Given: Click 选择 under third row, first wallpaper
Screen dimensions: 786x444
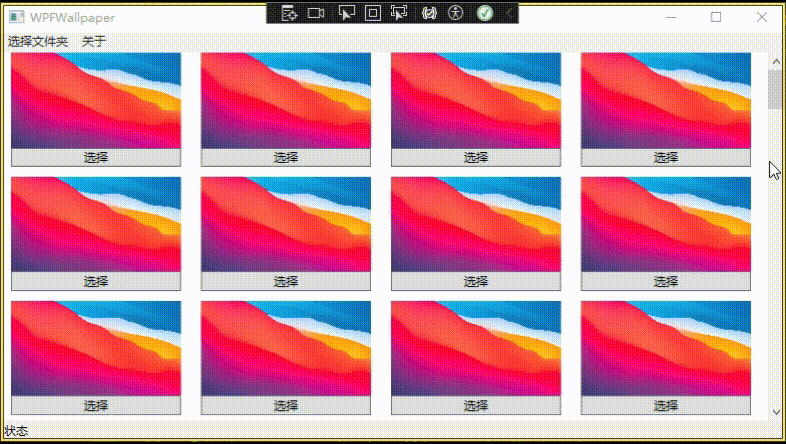Looking at the screenshot, I should pyautogui.click(x=96, y=405).
